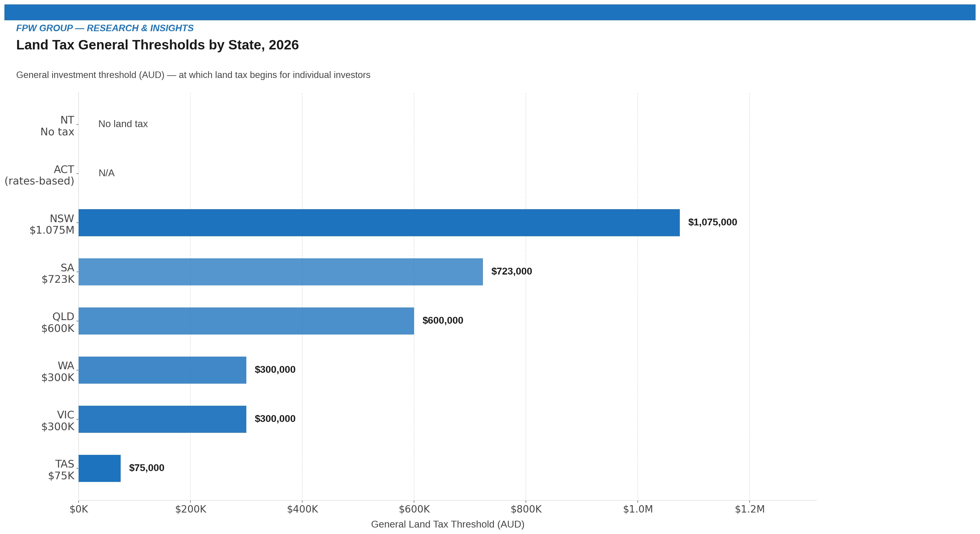Click the subtitle about general investment threshold
The height and width of the screenshot is (534, 980).
(193, 75)
